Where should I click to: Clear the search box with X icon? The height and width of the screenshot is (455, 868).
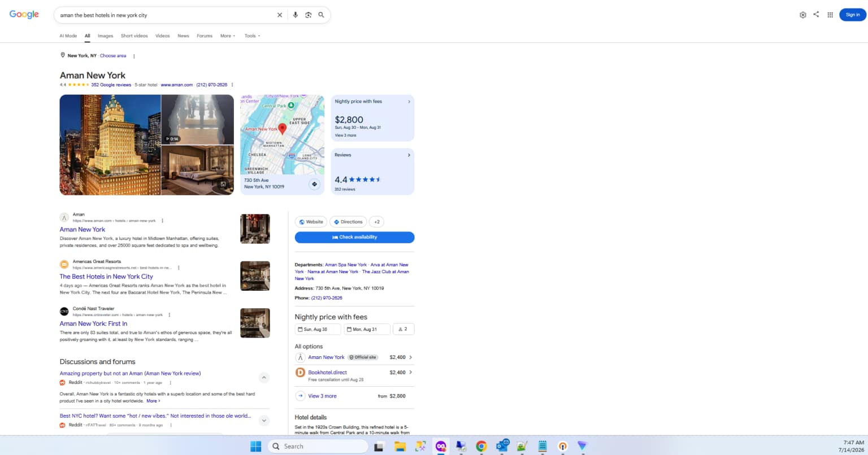click(279, 15)
